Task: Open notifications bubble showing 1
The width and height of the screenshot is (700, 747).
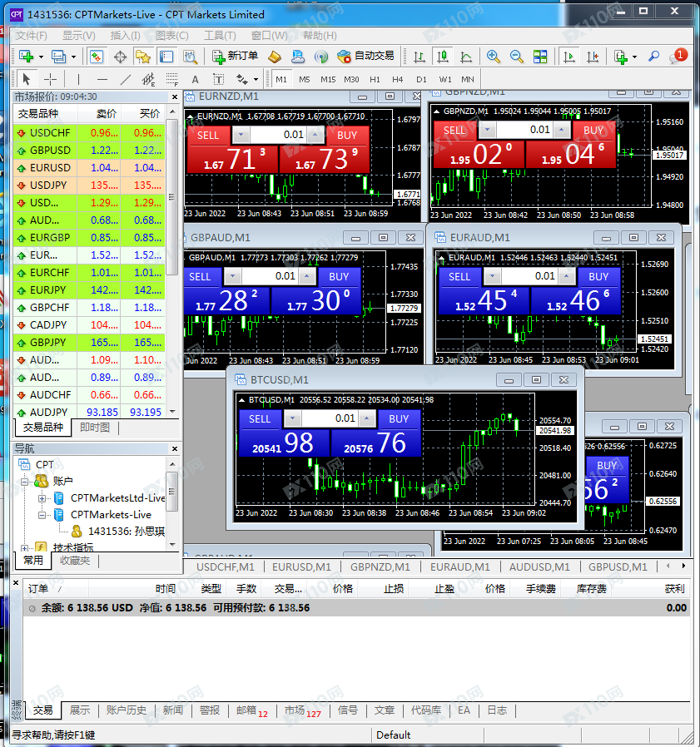Action: [x=678, y=57]
